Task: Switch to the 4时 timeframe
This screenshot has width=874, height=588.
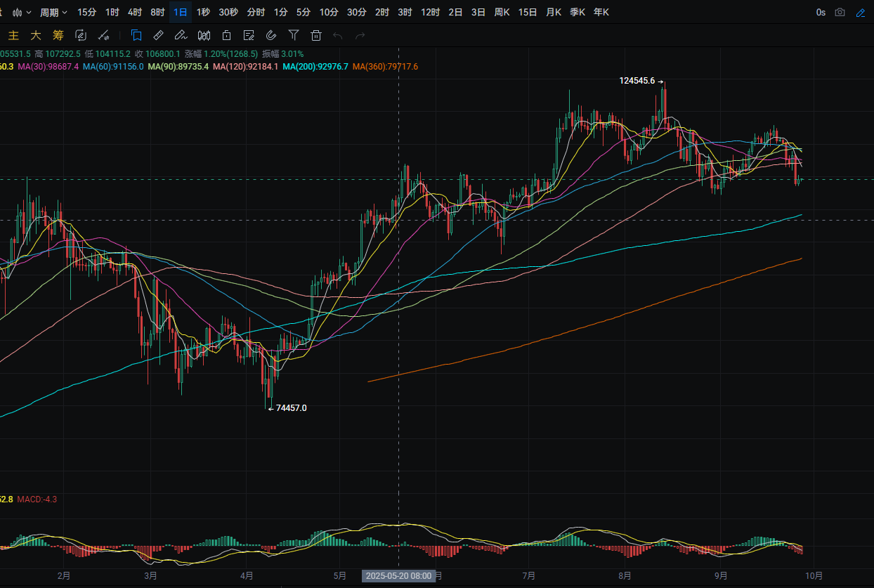Action: [135, 12]
